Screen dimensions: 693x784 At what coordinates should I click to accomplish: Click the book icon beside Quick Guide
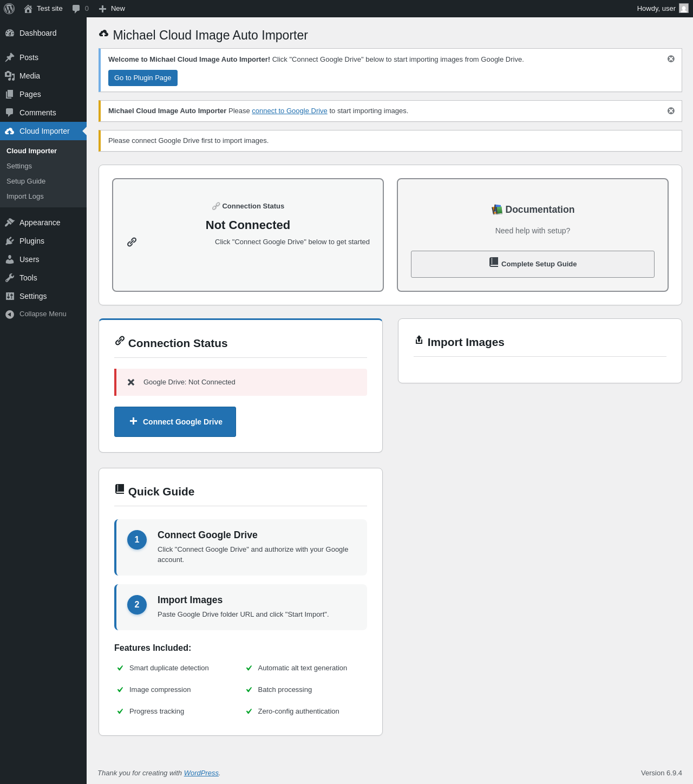(x=120, y=489)
